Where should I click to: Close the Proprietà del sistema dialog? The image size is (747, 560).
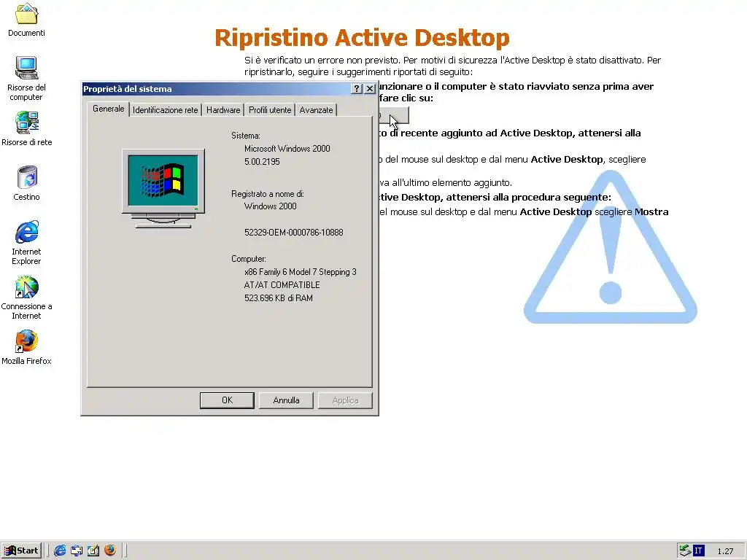pyautogui.click(x=370, y=89)
